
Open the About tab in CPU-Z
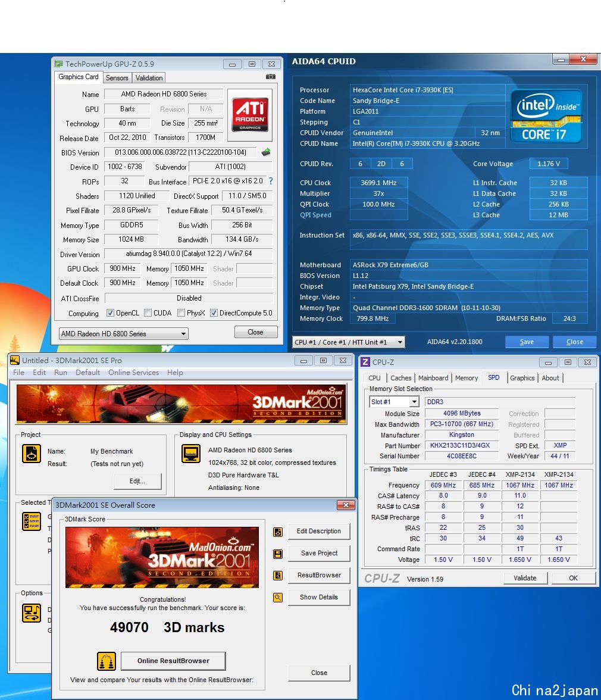click(x=550, y=377)
